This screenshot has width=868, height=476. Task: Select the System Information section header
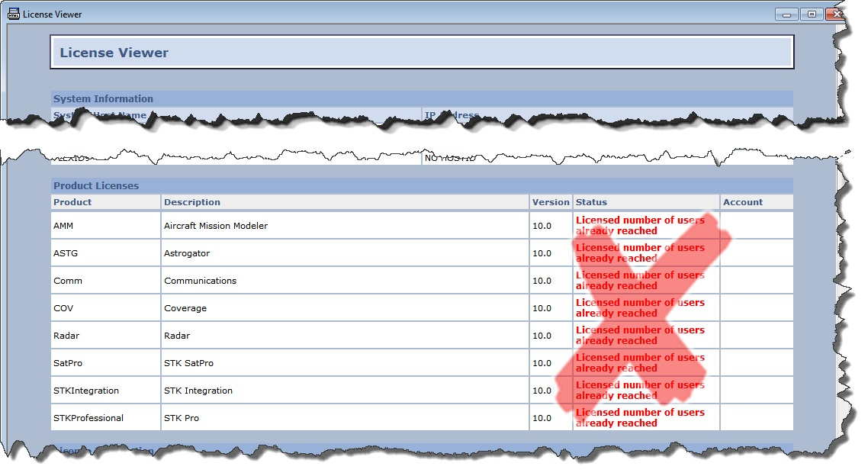click(x=422, y=98)
